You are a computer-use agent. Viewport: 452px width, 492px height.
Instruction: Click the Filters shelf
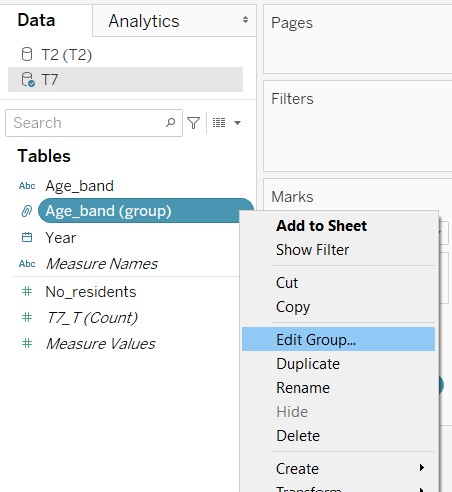point(358,126)
